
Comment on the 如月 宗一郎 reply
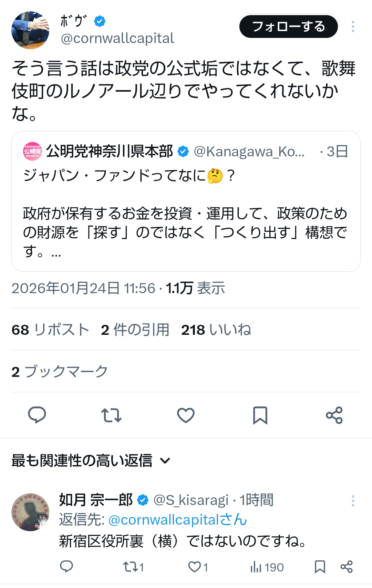point(66,567)
